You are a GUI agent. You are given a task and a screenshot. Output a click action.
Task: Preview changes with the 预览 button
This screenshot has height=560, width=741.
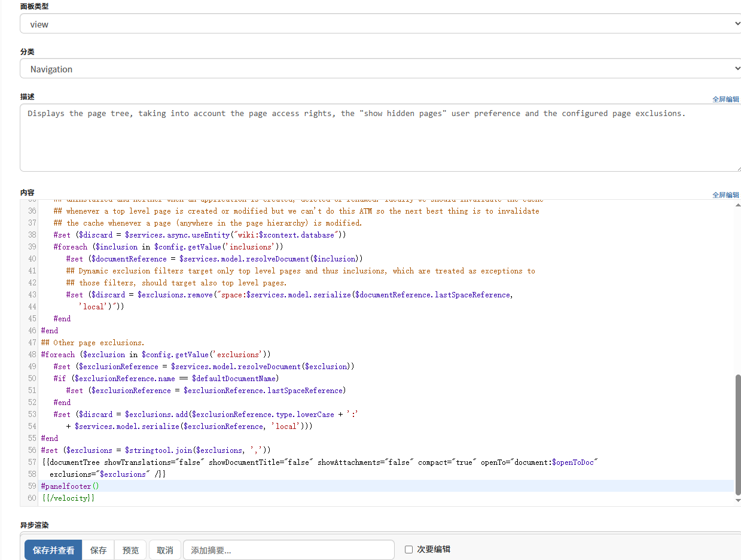tap(130, 549)
